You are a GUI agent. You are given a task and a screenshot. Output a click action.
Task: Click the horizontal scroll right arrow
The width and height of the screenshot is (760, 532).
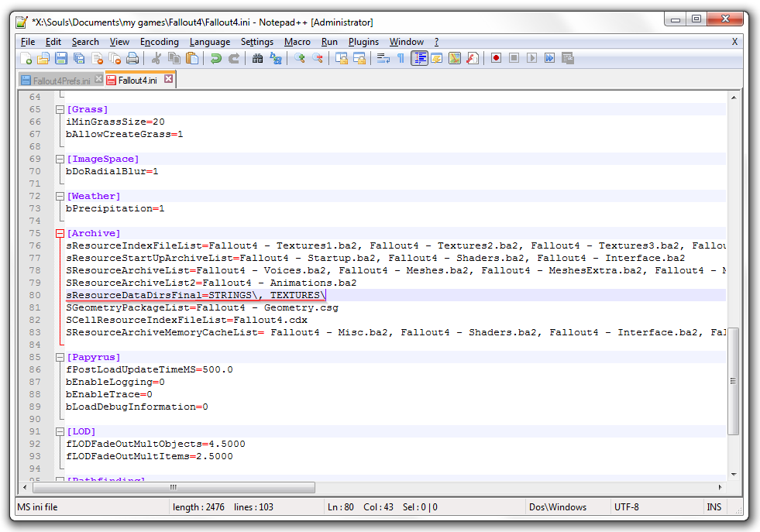pyautogui.click(x=720, y=487)
